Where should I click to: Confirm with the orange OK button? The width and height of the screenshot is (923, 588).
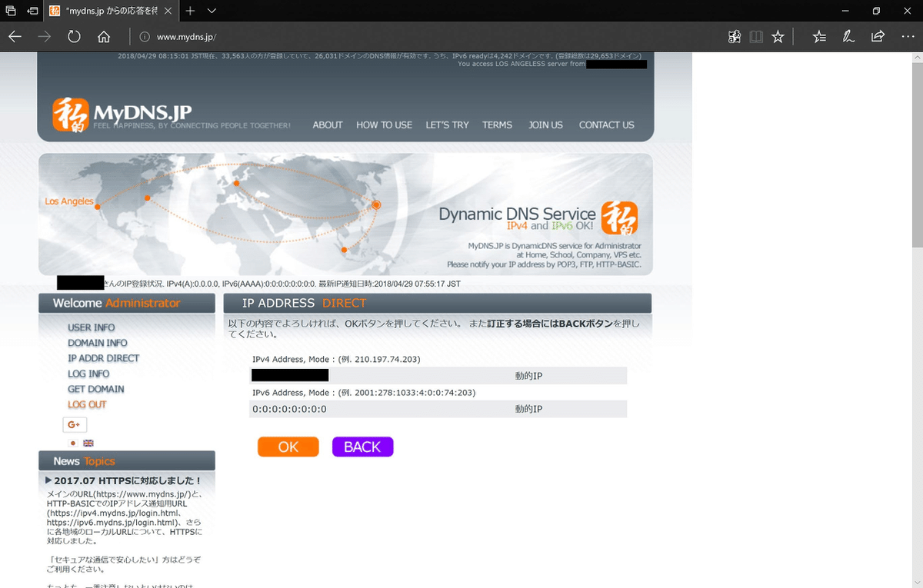tap(288, 447)
